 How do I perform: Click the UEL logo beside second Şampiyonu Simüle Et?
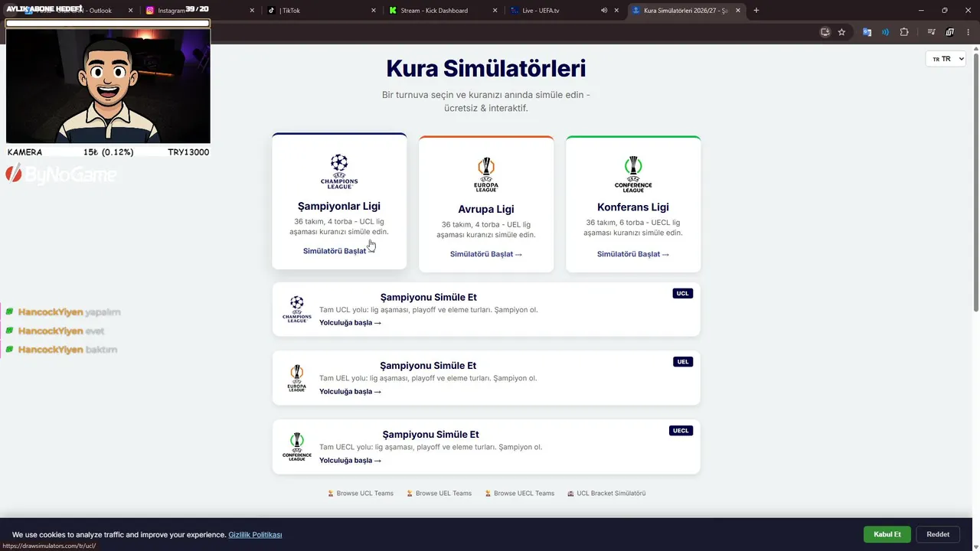point(297,378)
